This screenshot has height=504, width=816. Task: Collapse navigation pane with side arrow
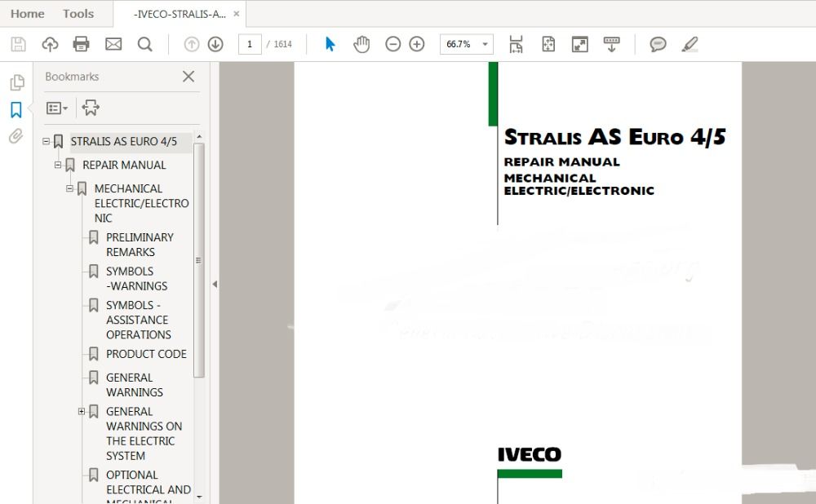pyautogui.click(x=215, y=284)
